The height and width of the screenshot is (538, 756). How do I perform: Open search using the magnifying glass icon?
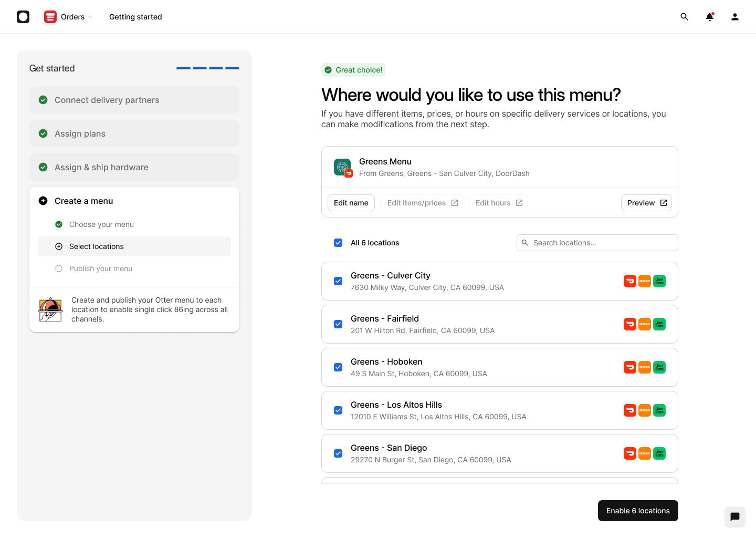point(685,16)
